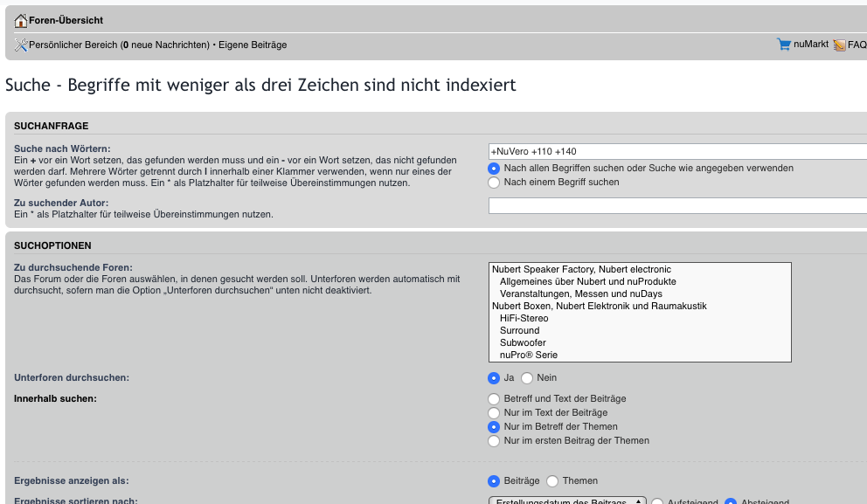Select 'HiFi-Stereo' in the forum list
Screen dimensions: 867x504
524,319
